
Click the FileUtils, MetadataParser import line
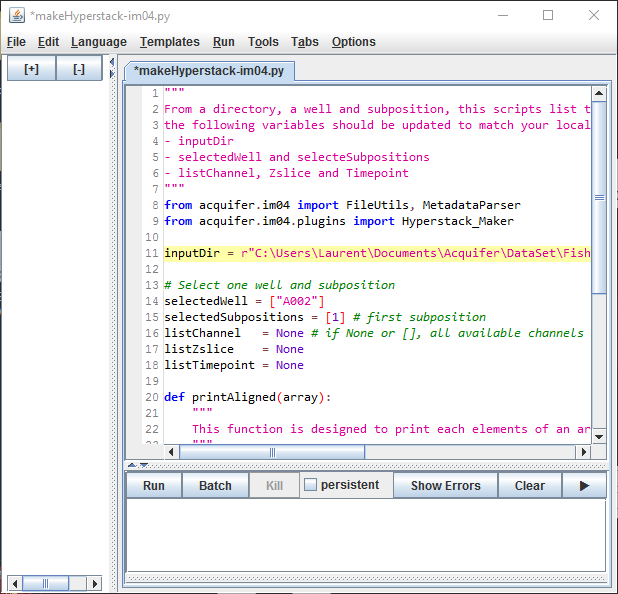click(x=343, y=205)
